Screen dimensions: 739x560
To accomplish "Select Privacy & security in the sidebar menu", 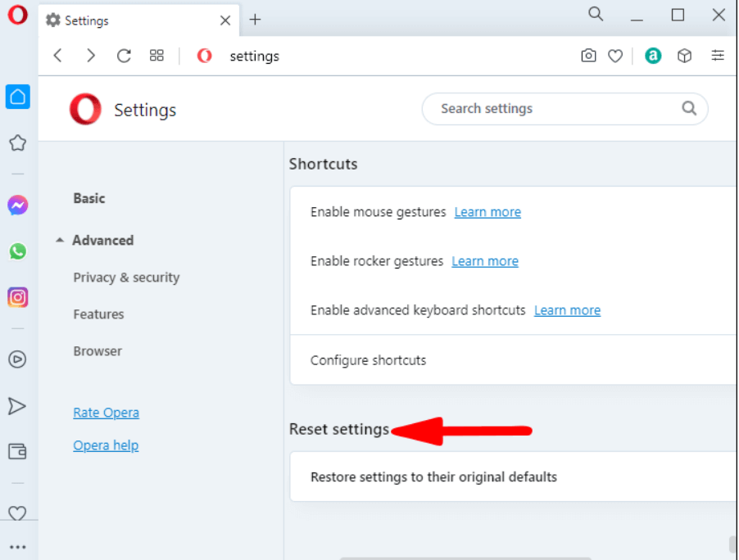I will click(x=126, y=278).
